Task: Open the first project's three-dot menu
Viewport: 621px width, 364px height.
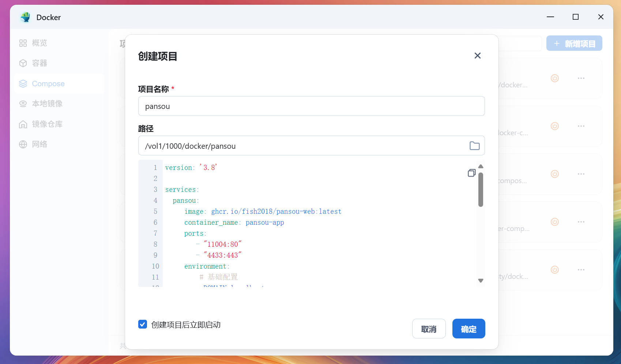Action: tap(581, 78)
